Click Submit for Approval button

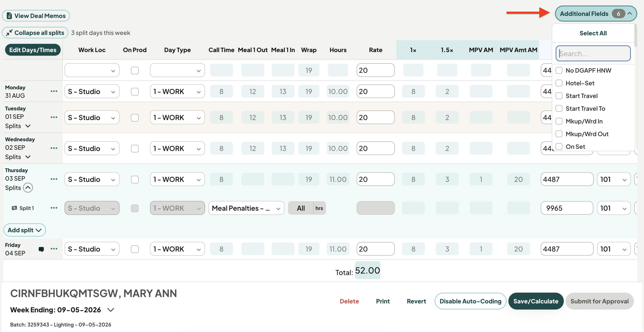click(599, 301)
